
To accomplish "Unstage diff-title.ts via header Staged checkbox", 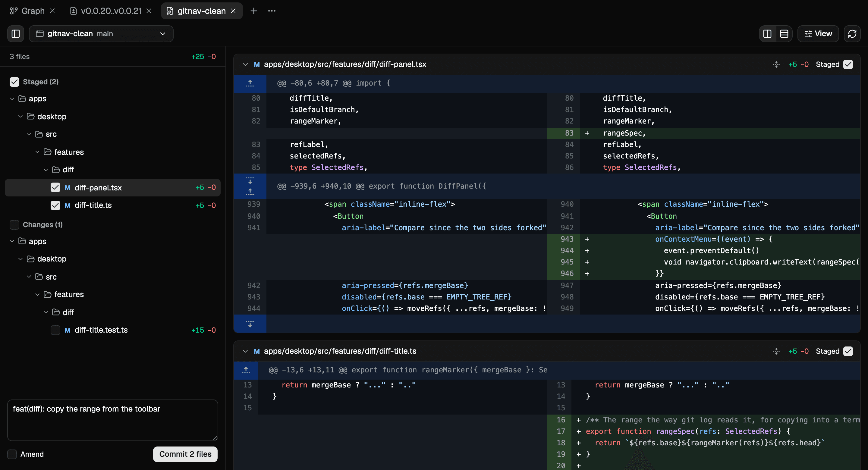I will tap(848, 351).
